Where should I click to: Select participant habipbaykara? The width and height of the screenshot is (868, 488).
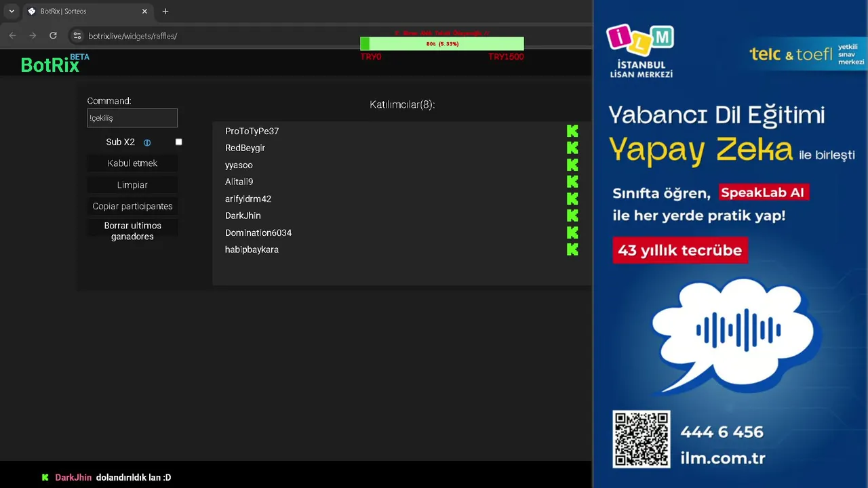(252, 249)
